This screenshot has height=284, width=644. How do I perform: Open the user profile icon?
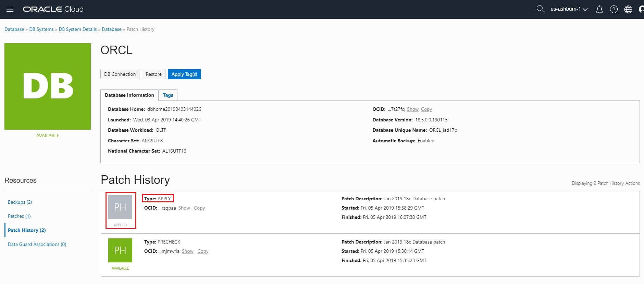point(641,9)
